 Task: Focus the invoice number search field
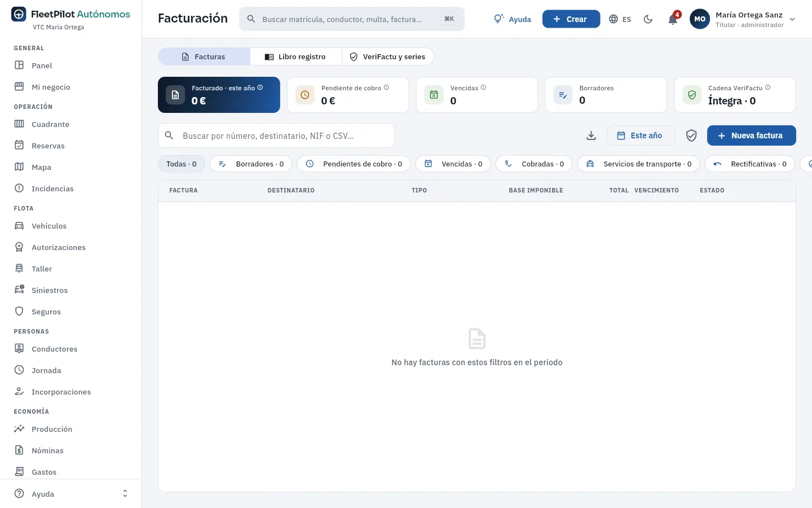[276, 135]
